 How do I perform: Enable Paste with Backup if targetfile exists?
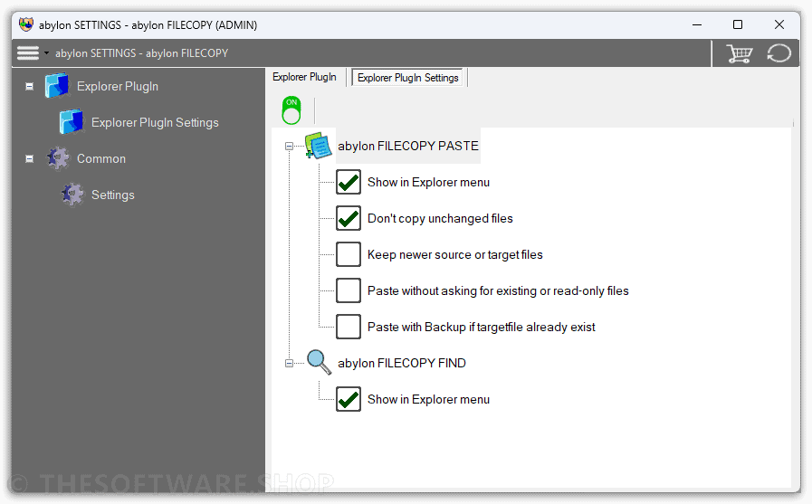point(349,327)
